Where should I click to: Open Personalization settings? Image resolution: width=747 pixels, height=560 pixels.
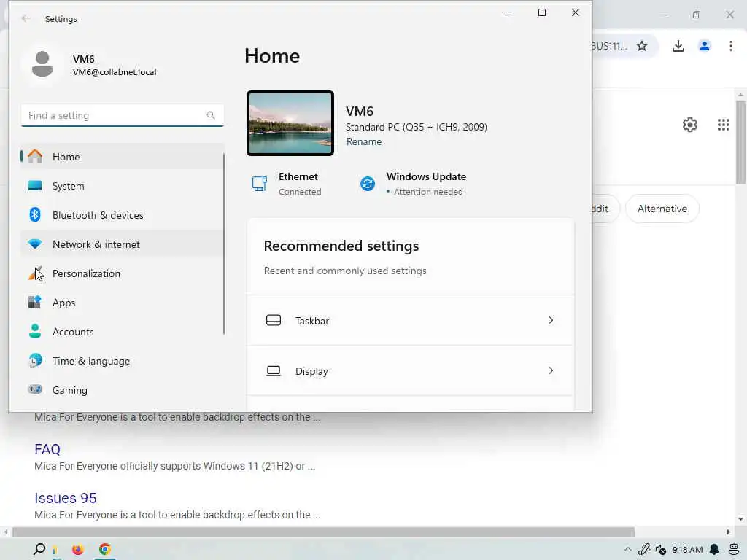tap(122, 273)
